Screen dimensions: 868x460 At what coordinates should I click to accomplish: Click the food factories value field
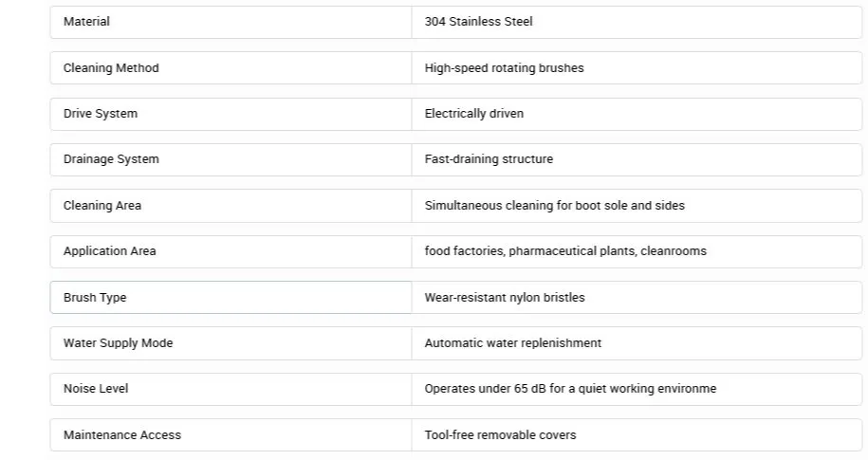pos(636,251)
